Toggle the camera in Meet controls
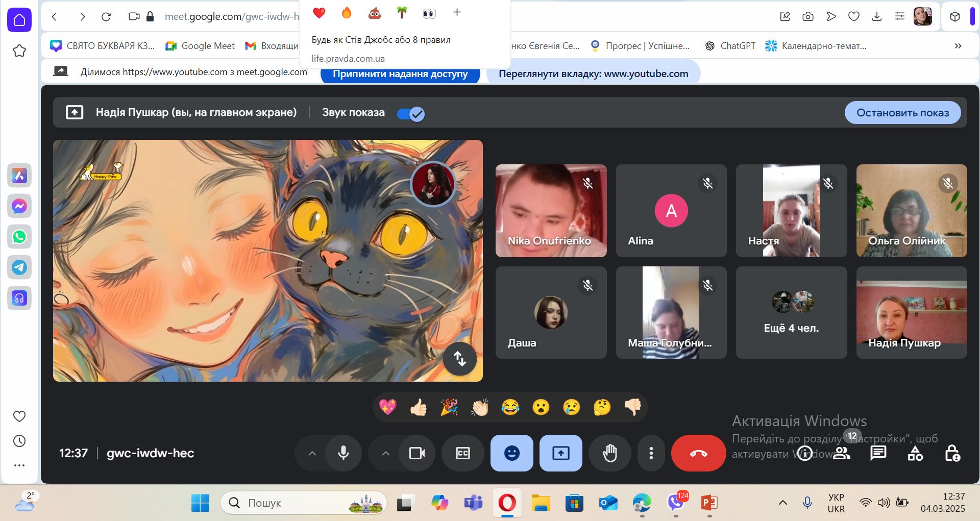980x521 pixels. (417, 453)
